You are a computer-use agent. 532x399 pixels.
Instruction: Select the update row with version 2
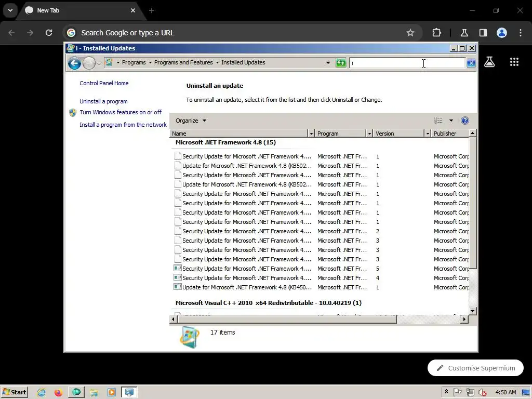coord(321,231)
